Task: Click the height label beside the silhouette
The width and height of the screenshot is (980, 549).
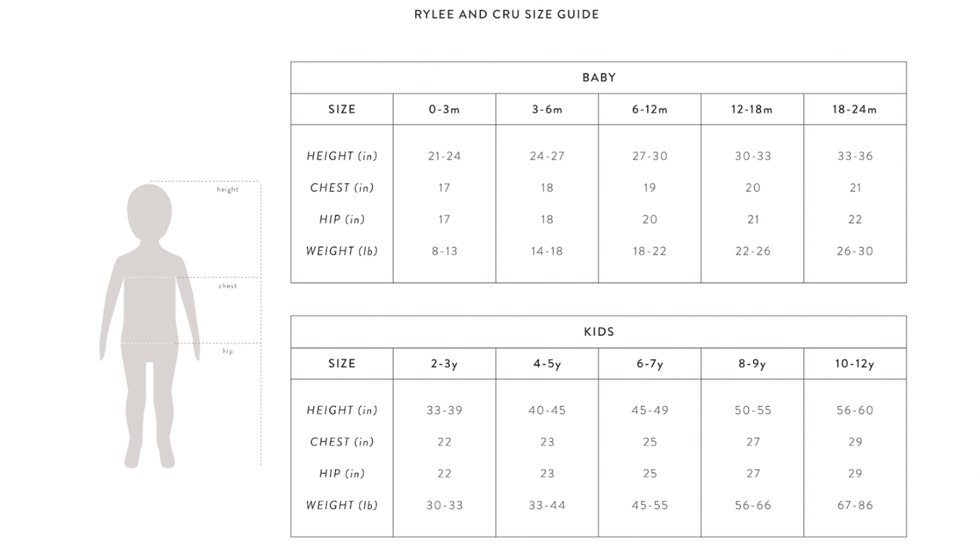Action: coord(227,190)
